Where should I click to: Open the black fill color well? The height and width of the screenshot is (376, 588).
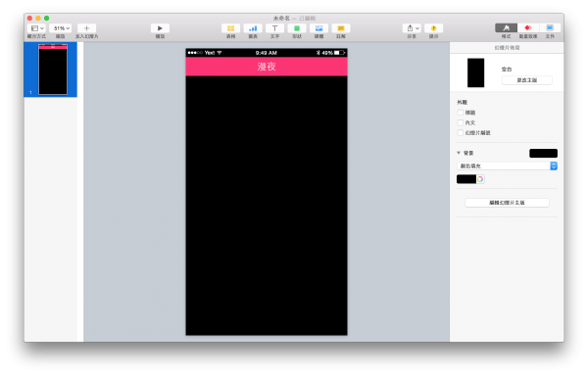[x=466, y=179]
